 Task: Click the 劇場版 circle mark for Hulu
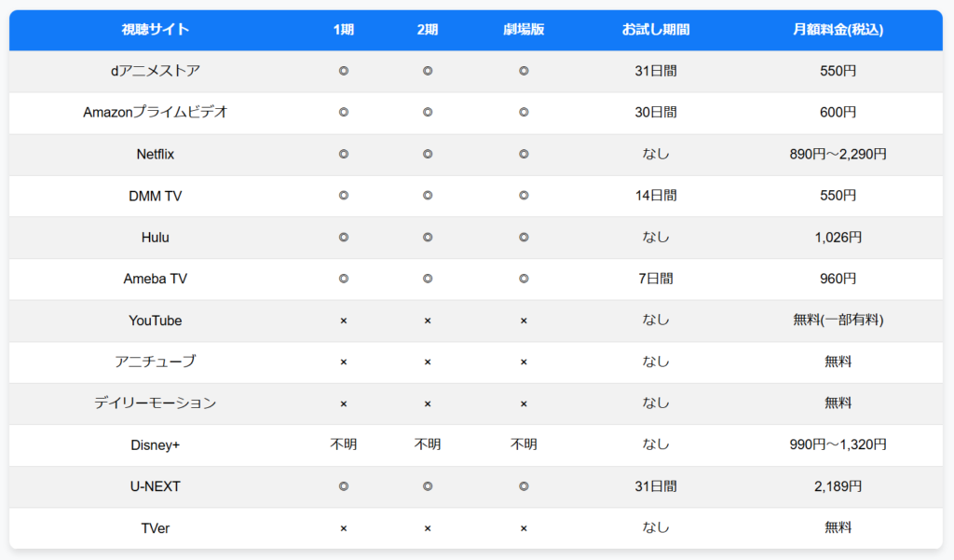(524, 237)
